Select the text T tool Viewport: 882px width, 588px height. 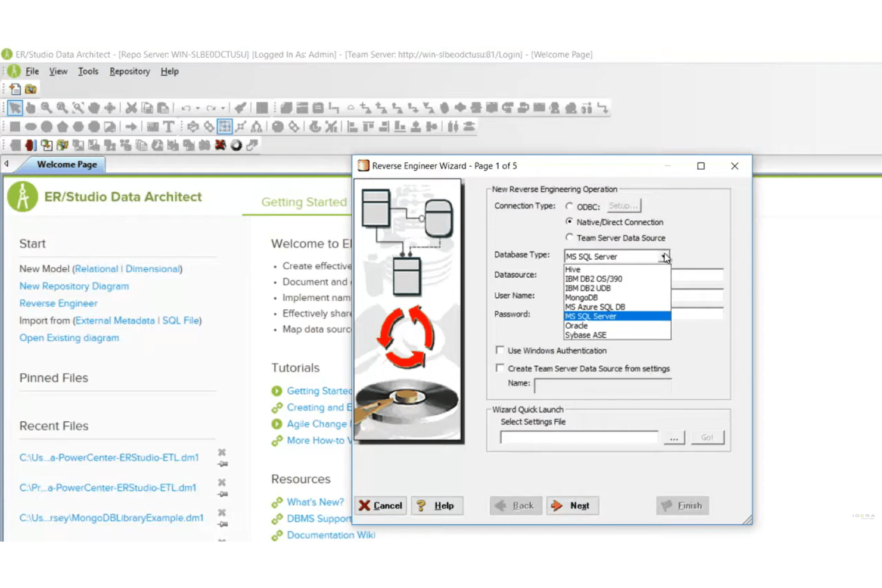click(169, 126)
